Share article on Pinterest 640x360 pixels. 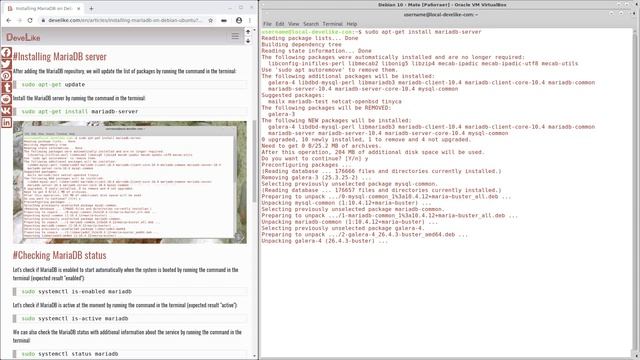[6, 76]
